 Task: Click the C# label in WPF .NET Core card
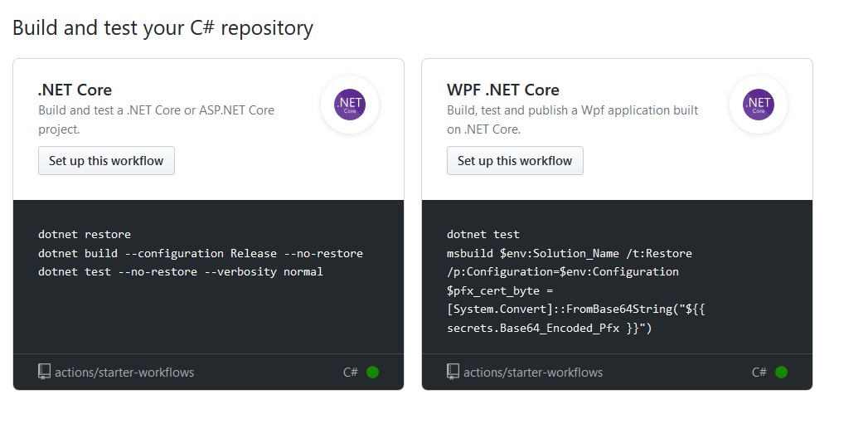pyautogui.click(x=759, y=373)
